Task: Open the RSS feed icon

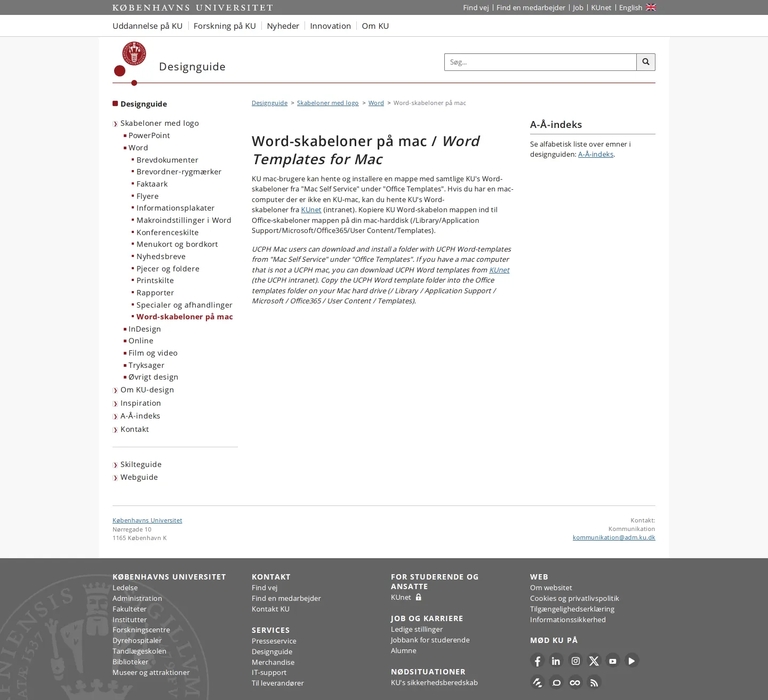Action: [x=594, y=682]
